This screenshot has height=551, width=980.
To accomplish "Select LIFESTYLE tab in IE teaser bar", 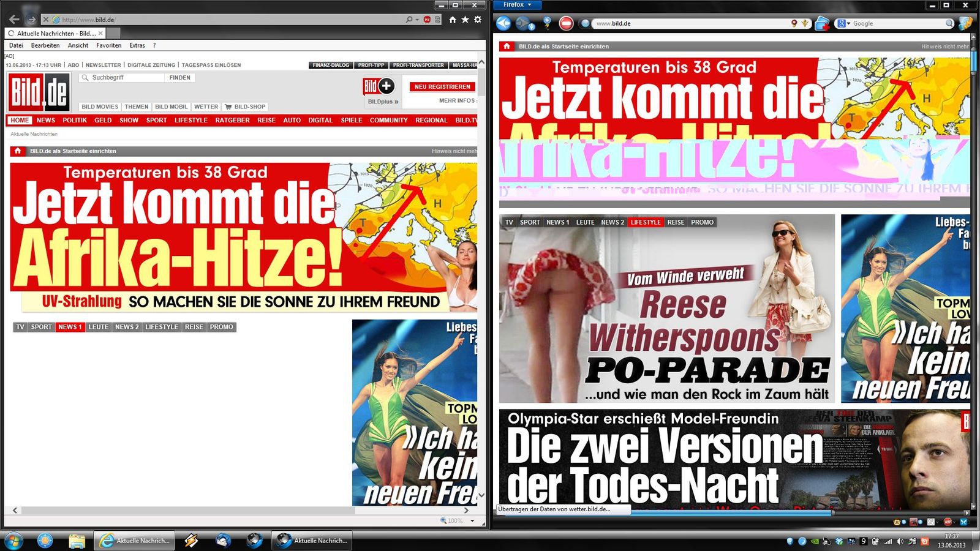I will tap(162, 327).
